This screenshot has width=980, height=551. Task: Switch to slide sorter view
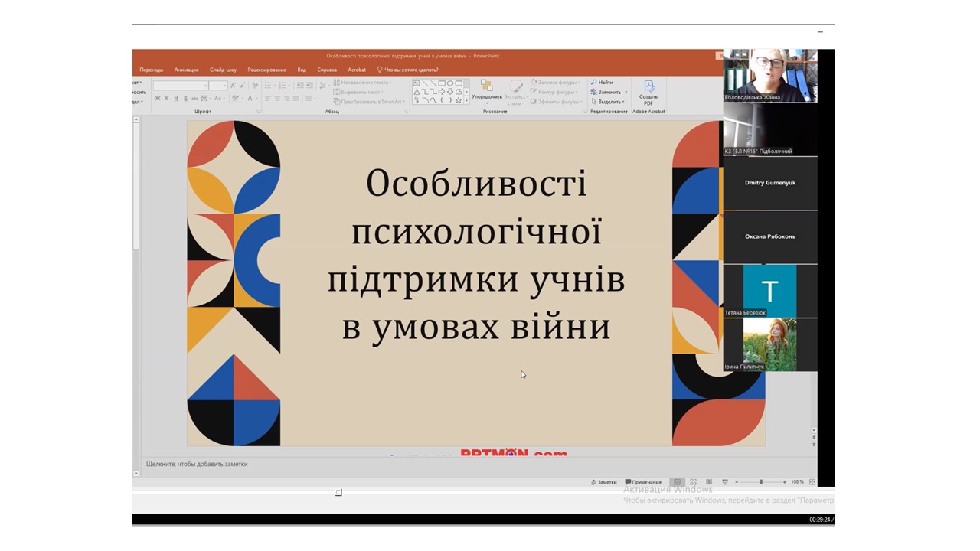click(694, 482)
